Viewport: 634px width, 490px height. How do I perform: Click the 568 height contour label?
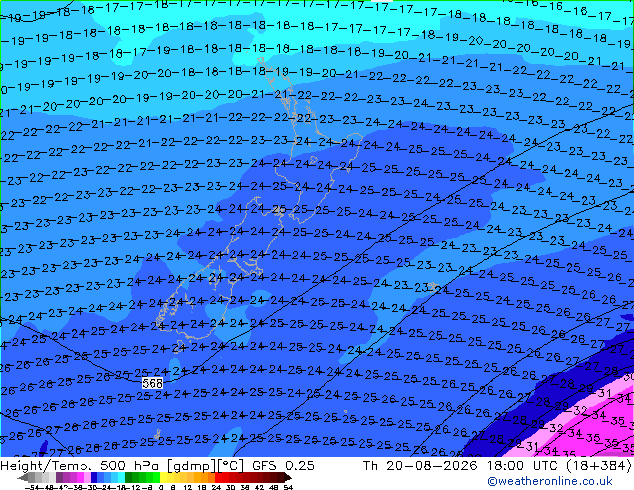pyautogui.click(x=152, y=383)
